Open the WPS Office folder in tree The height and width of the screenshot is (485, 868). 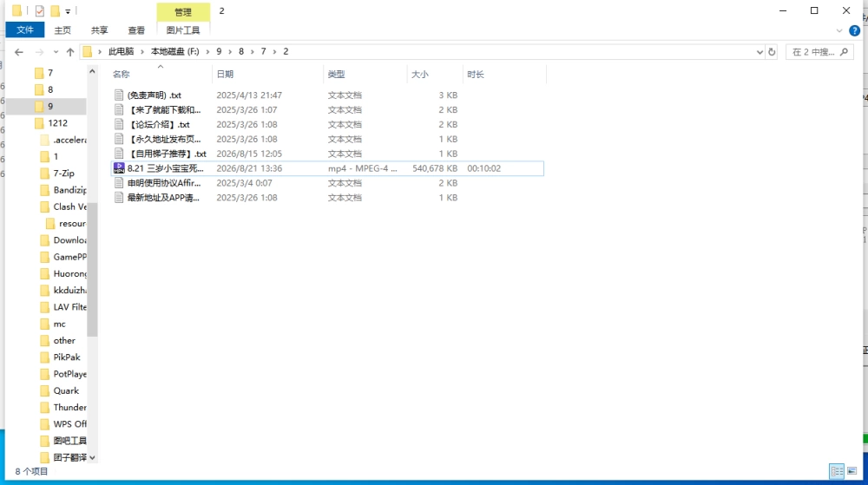[69, 424]
